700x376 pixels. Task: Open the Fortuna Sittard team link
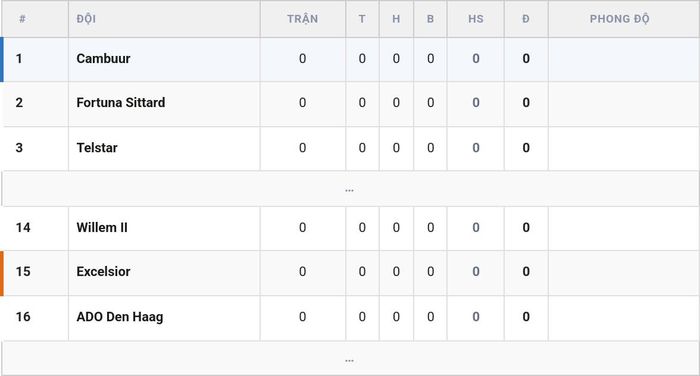click(x=121, y=103)
